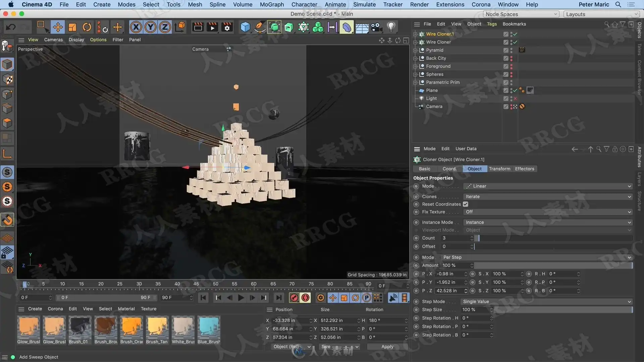Open the MoGraph menu
Screen dimensions: 644x362
tap(272, 4)
